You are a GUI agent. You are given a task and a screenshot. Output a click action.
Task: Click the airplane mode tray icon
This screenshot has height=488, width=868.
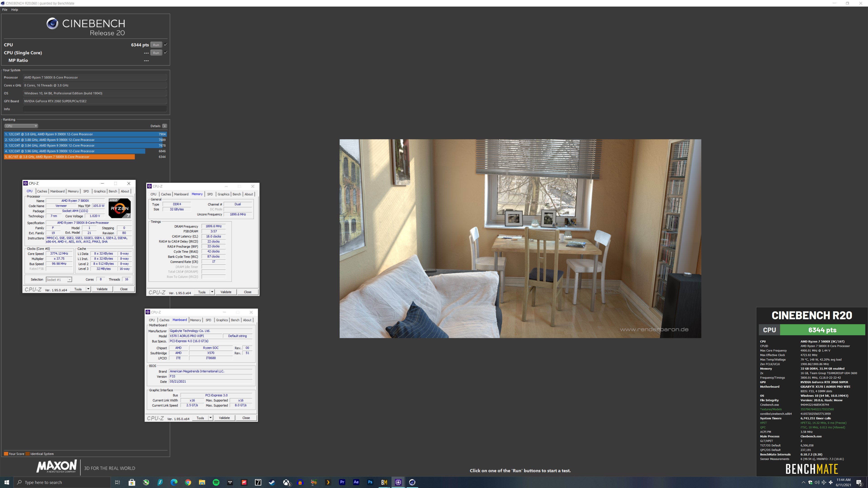tap(824, 482)
